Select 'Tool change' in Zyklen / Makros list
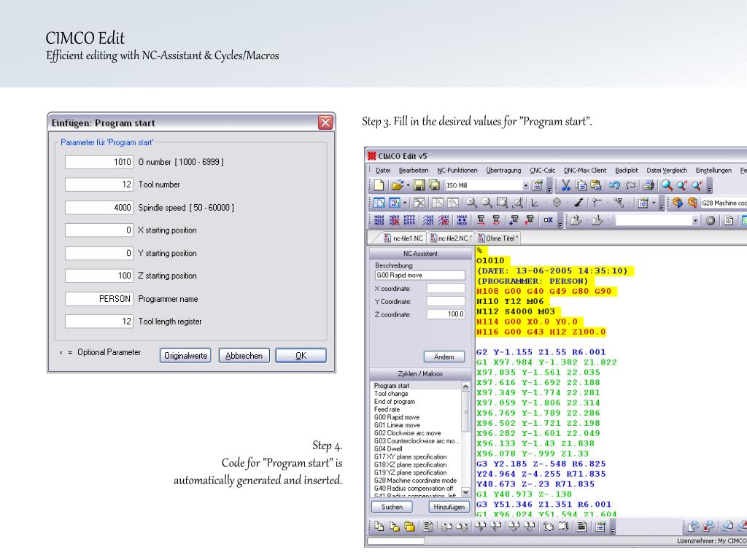 (x=391, y=394)
